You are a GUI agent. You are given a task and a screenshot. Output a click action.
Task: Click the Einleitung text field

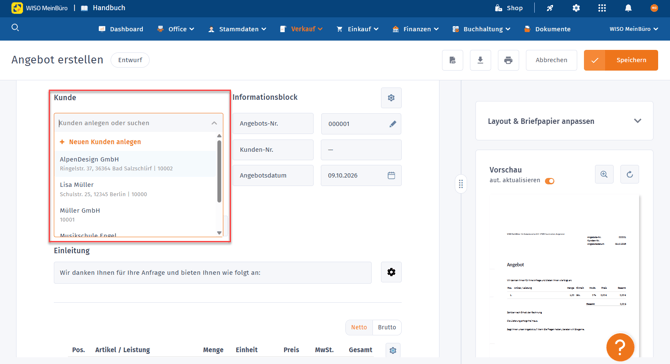click(x=212, y=273)
